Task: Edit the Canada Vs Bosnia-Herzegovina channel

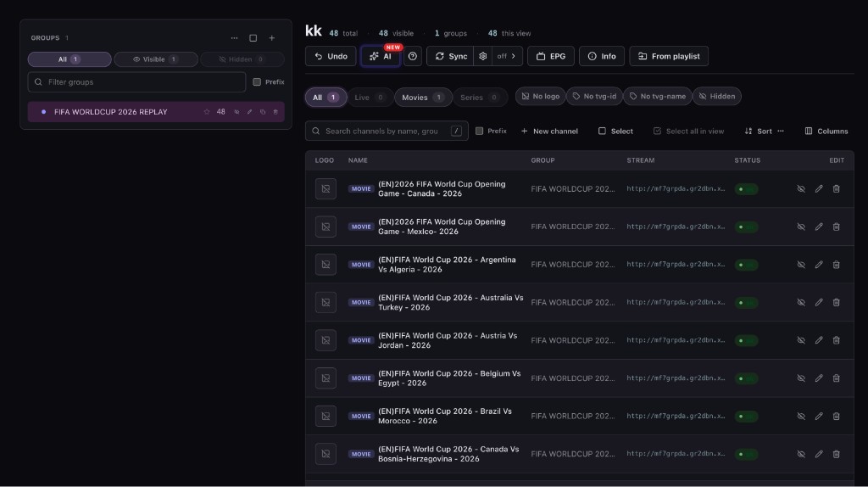Action: (x=819, y=454)
